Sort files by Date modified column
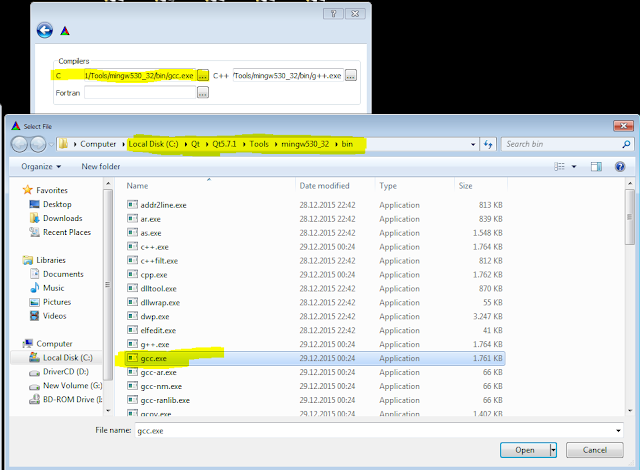This screenshot has width=640, height=470. click(x=335, y=186)
